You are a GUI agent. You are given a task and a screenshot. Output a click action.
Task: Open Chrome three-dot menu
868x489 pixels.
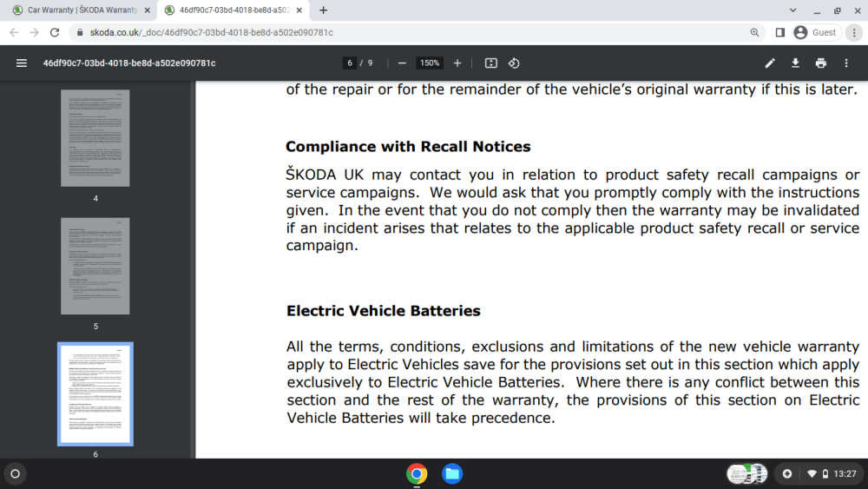pos(854,33)
